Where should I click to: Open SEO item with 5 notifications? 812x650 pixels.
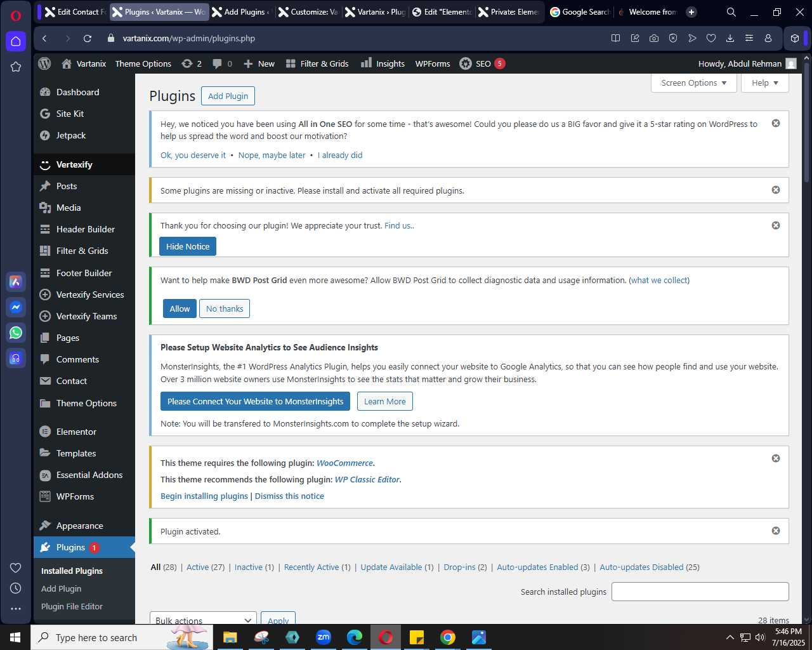(x=482, y=63)
